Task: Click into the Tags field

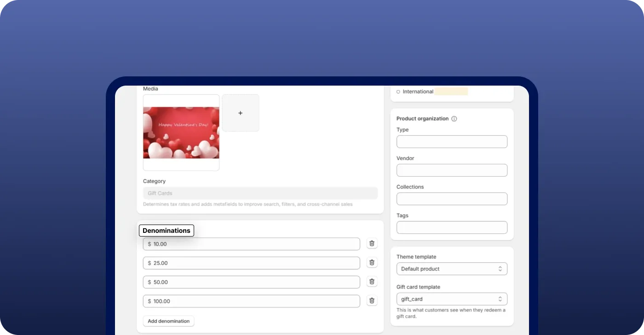Action: [x=451, y=227]
